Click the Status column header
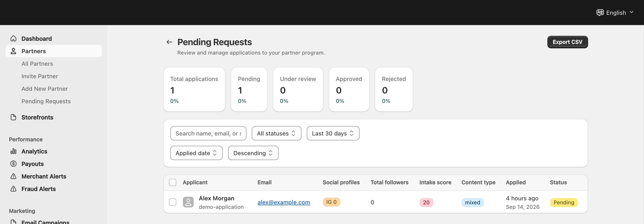 tap(558, 182)
